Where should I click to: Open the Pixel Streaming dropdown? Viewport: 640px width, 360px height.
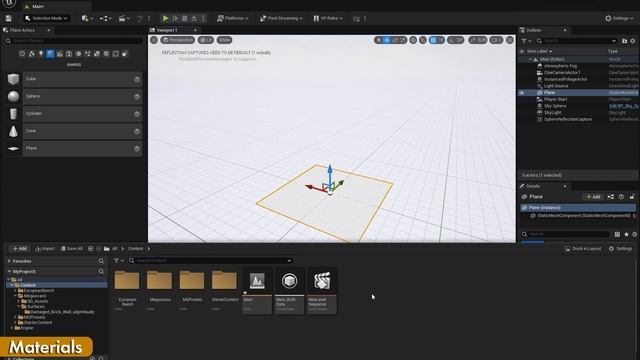tap(281, 18)
